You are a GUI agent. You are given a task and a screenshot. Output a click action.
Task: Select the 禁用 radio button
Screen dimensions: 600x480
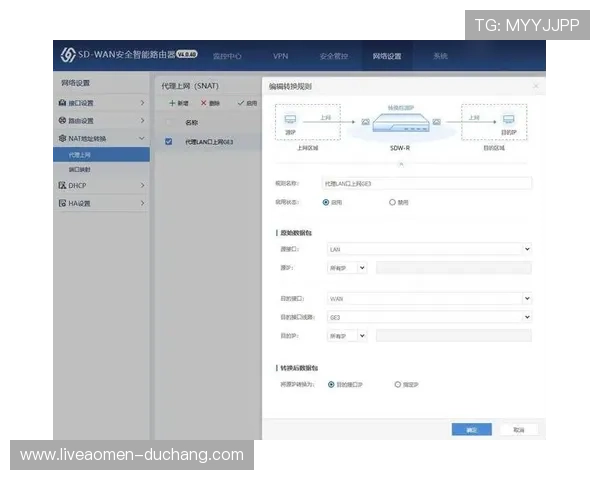click(x=392, y=202)
